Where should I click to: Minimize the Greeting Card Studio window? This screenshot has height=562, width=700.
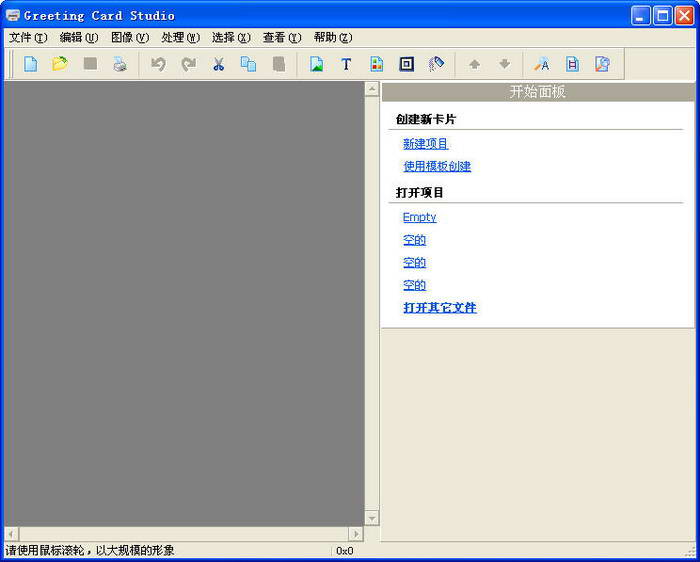[641, 16]
